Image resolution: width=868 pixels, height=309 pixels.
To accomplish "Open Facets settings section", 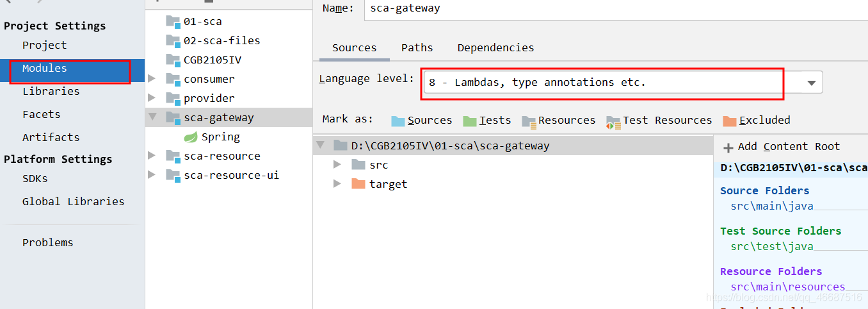I will tap(42, 114).
